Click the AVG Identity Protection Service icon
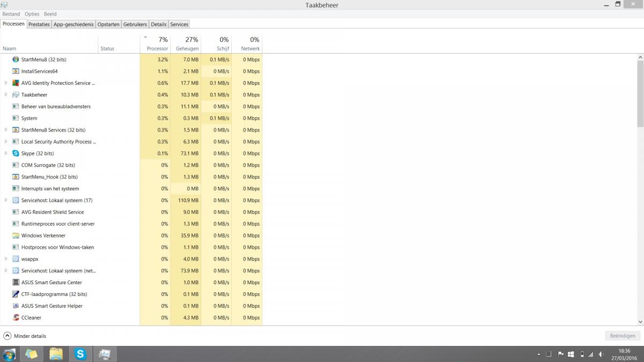This screenshot has width=644, height=362. coord(16,83)
